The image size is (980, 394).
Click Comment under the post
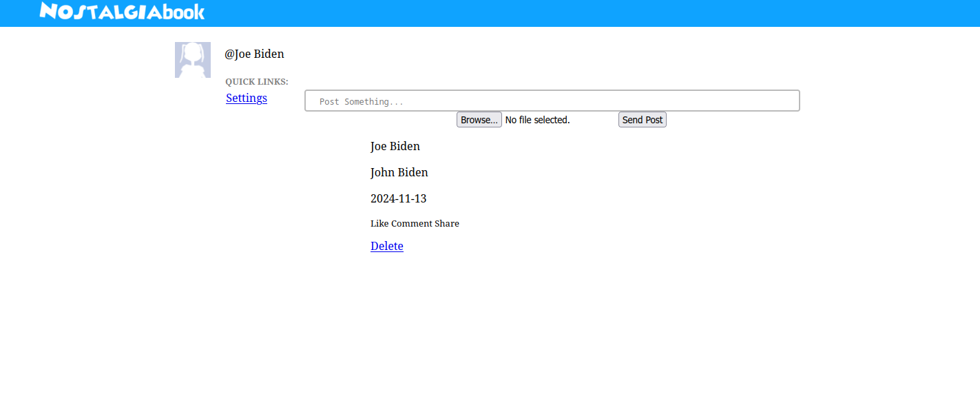[411, 223]
